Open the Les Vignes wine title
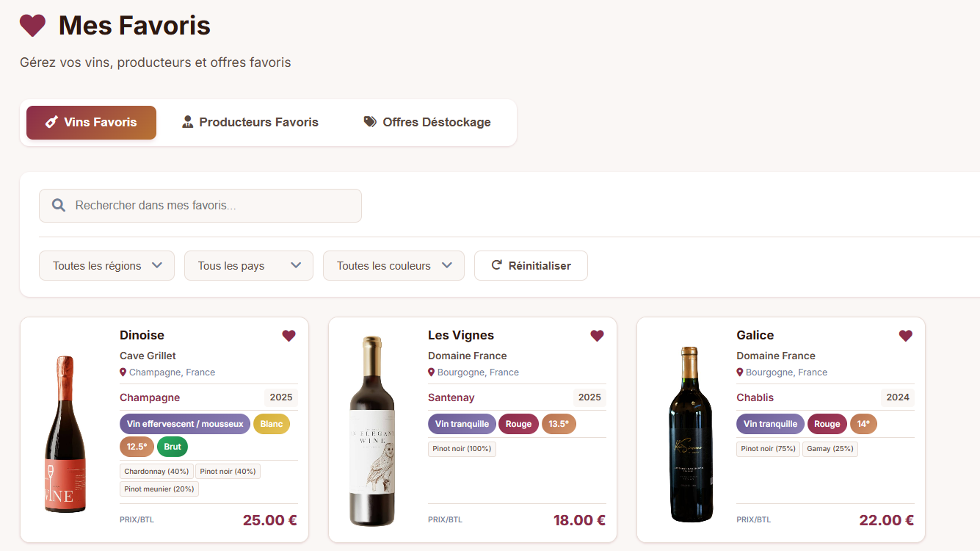Image resolution: width=980 pixels, height=551 pixels. pyautogui.click(x=460, y=335)
